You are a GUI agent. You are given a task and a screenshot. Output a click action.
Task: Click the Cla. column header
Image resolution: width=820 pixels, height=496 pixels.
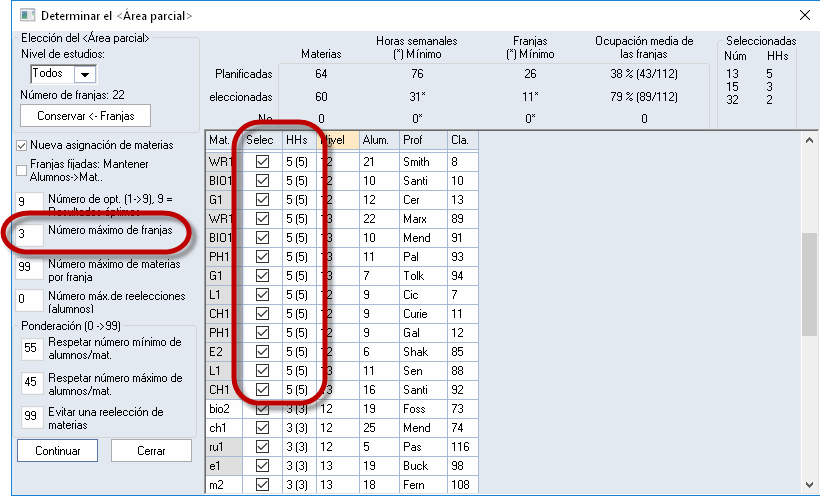[x=463, y=140]
